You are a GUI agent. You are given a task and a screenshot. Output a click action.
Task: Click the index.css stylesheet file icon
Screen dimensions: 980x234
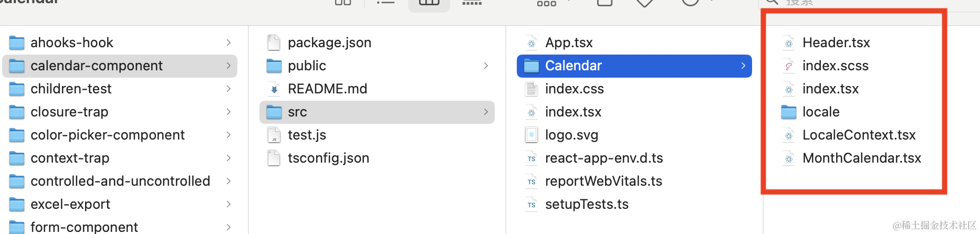click(531, 89)
